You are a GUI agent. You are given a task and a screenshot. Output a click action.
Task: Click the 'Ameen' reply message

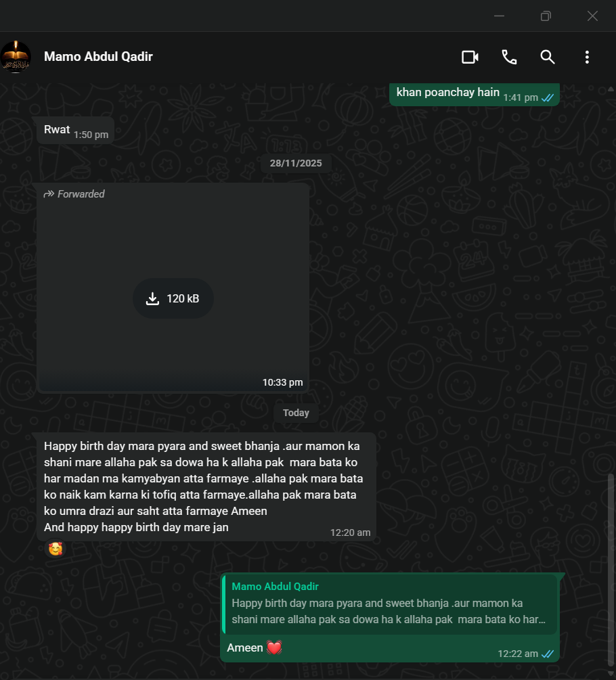point(245,648)
